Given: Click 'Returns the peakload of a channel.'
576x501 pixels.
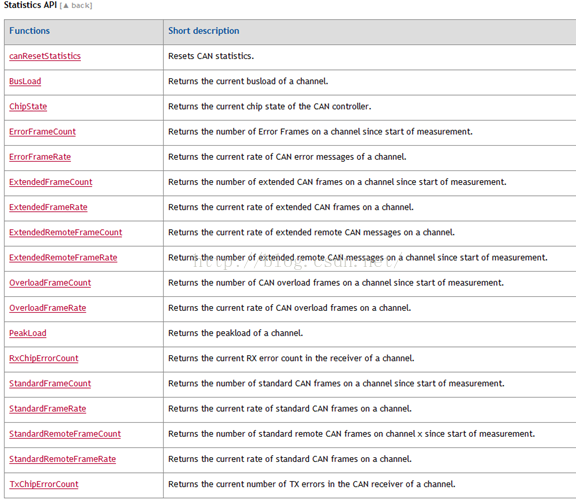Looking at the screenshot, I should click(x=235, y=333).
